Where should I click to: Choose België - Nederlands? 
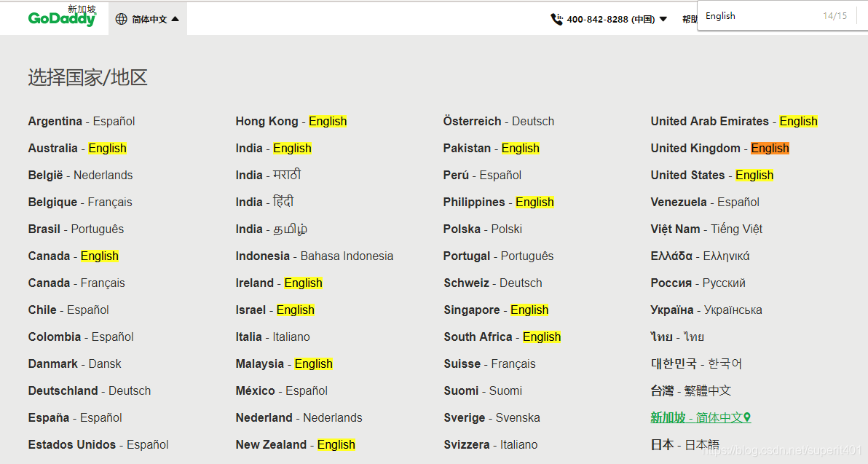click(80, 175)
